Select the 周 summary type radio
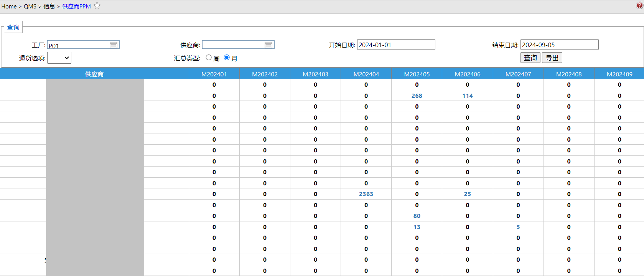Screen dimensions: 644x279 tap(209, 58)
